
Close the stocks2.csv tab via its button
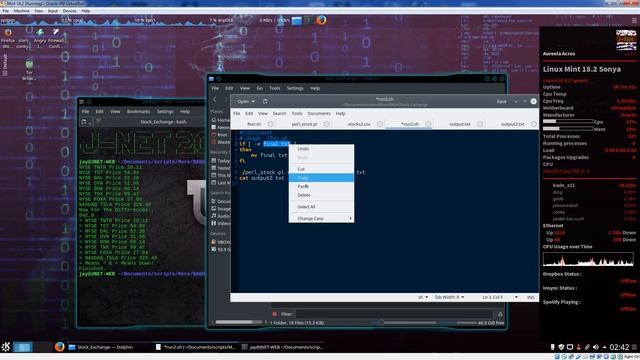click(380, 124)
